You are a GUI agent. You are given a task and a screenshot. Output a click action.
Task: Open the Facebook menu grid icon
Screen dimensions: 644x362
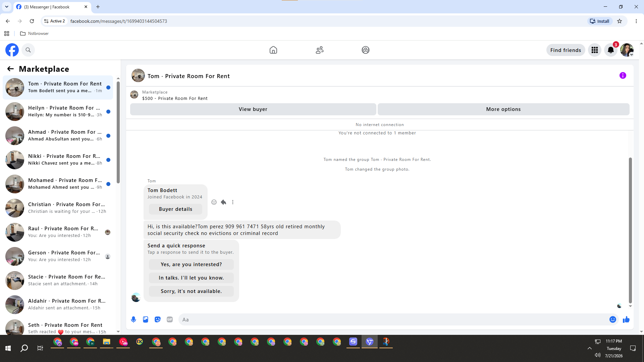coord(595,50)
